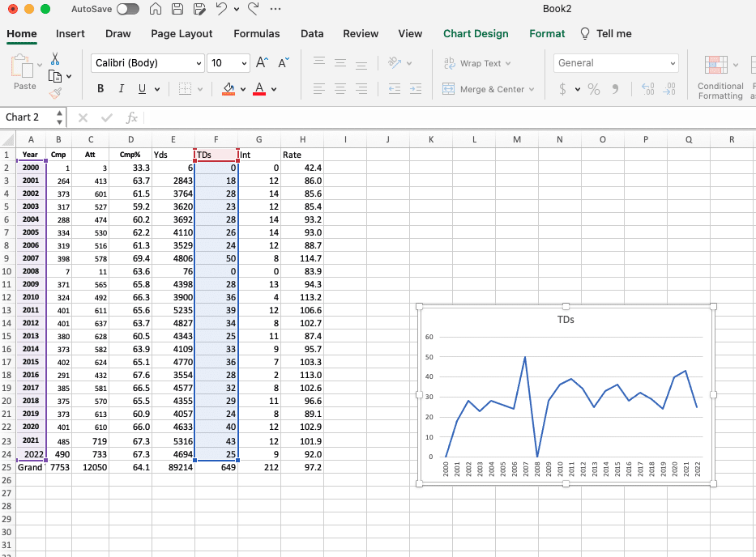Expand the underline style dropdown arrow

pos(157,89)
